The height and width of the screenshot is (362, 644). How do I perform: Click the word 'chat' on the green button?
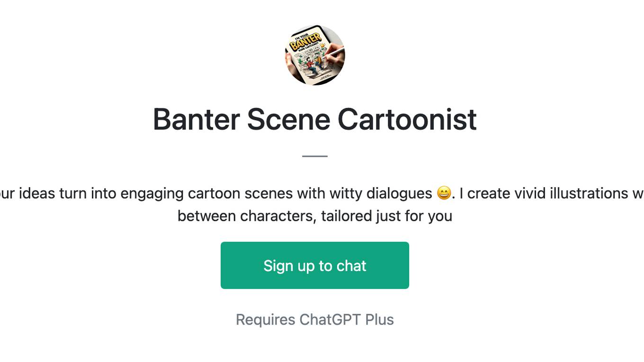click(x=351, y=266)
